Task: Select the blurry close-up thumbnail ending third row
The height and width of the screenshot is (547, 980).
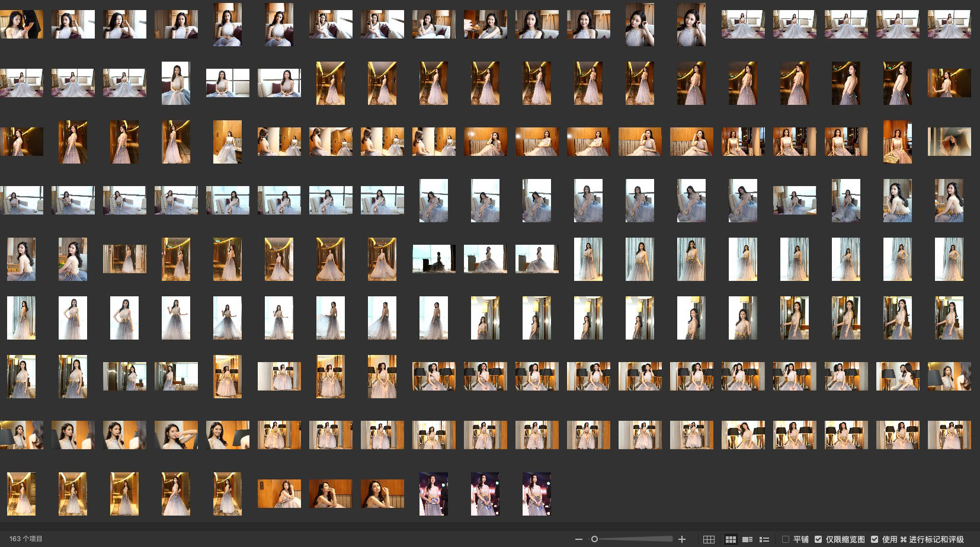Action: click(x=949, y=142)
